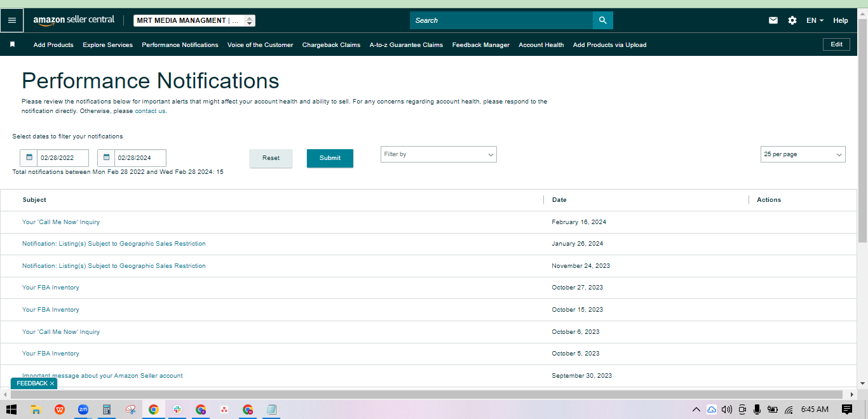The width and height of the screenshot is (868, 419).
Task: Open the MRT MEDIA MANAGMENT account switcher
Action: tap(194, 20)
